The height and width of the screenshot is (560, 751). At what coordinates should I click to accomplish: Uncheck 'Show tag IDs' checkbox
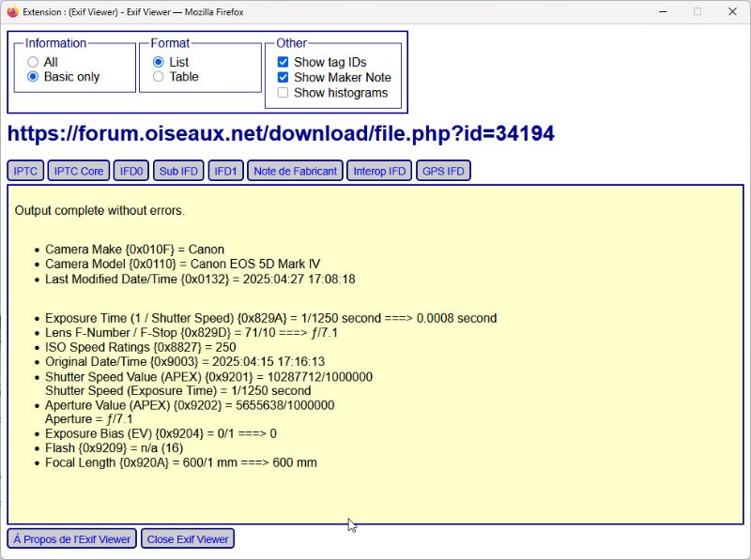tap(284, 62)
